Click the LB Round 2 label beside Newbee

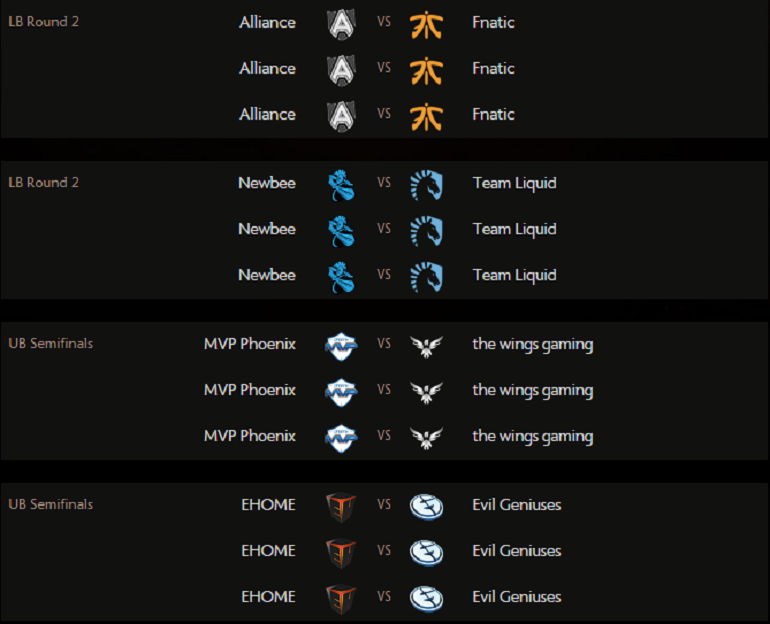pos(44,183)
